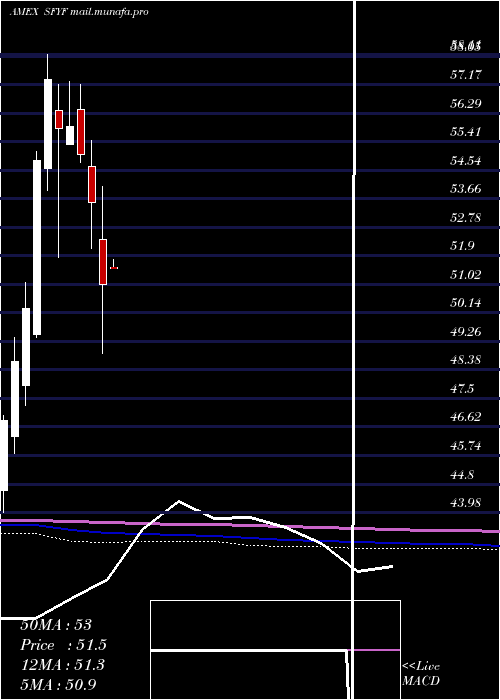Click the 'AMEX SFYF mail.munafa.pro' chart title
500x700 pixels.
pyautogui.click(x=79, y=12)
